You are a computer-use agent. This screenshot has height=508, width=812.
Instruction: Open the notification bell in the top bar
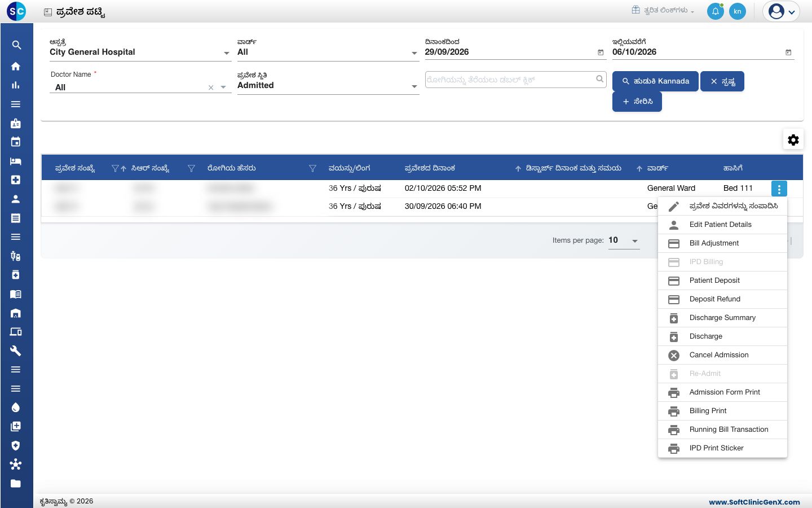tap(715, 11)
